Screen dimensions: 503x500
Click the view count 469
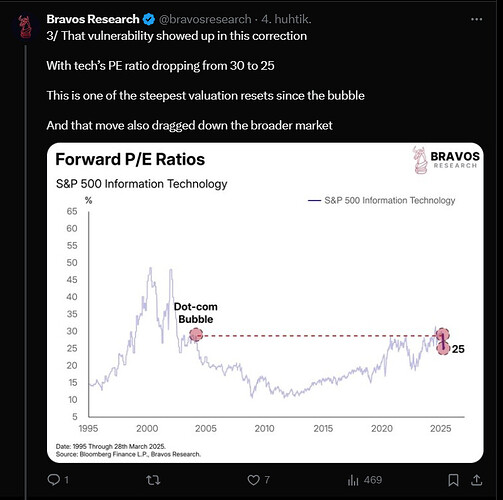click(x=373, y=480)
